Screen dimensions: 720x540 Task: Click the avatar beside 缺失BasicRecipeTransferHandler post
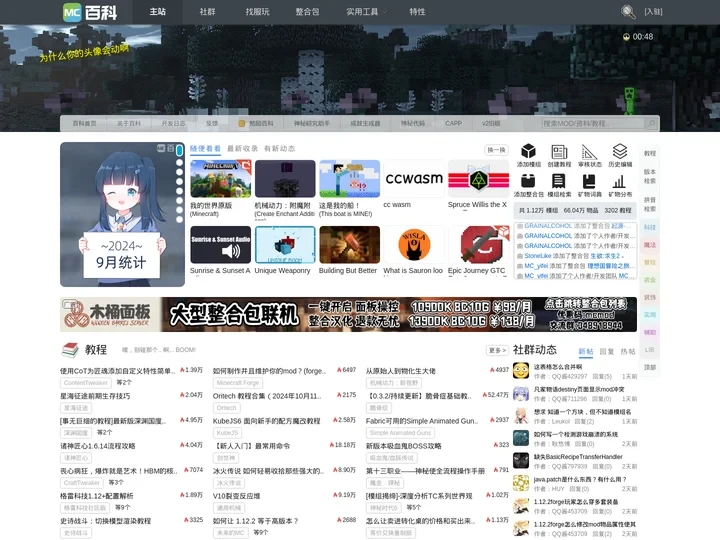[x=521, y=461]
